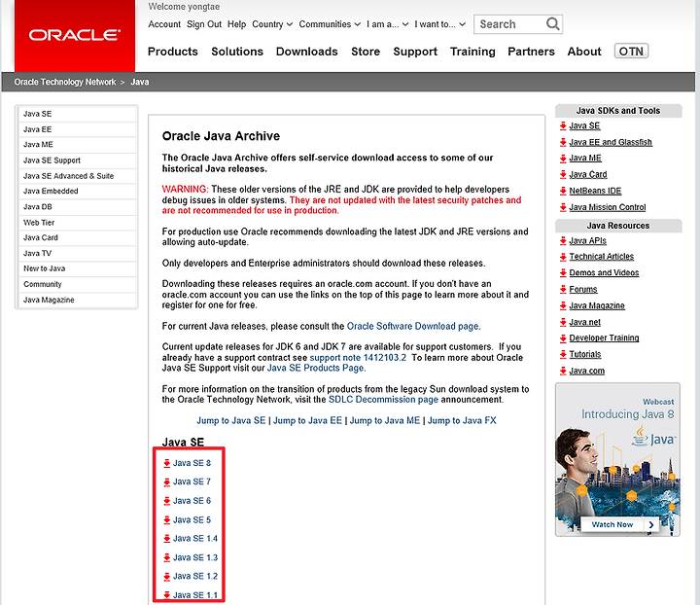
Task: Click red arrow icon beside Forums
Action: pos(563,289)
